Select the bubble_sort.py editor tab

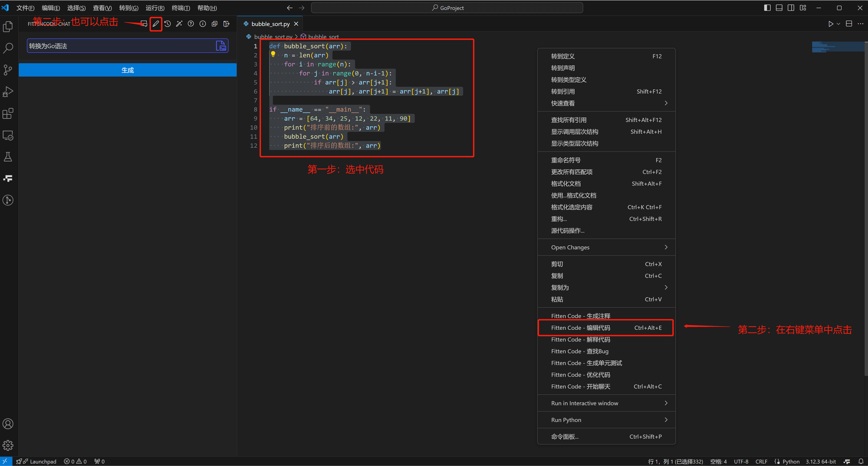(270, 24)
